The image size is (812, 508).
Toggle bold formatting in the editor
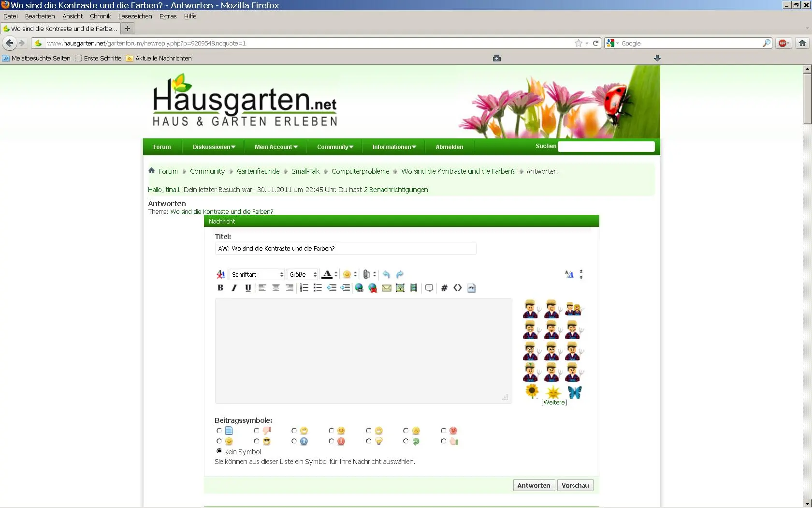coord(220,288)
